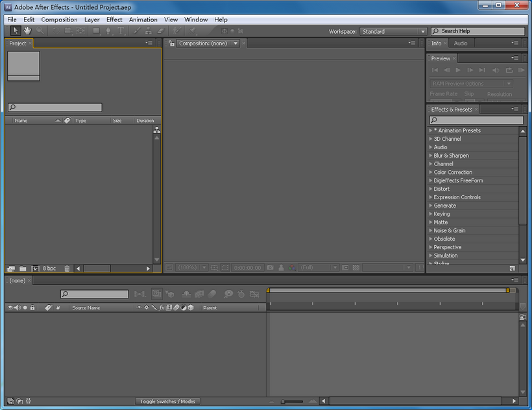Create a new composition from the Project panel

click(x=35, y=268)
